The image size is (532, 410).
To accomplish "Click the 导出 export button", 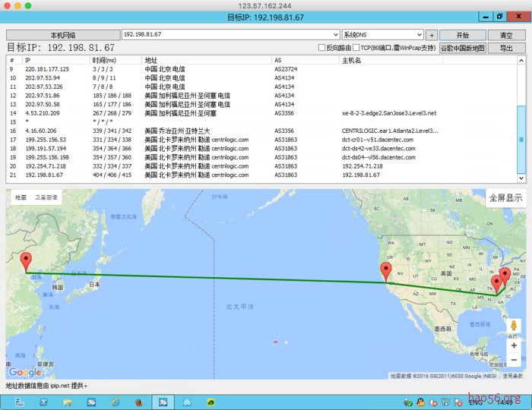I will (506, 48).
